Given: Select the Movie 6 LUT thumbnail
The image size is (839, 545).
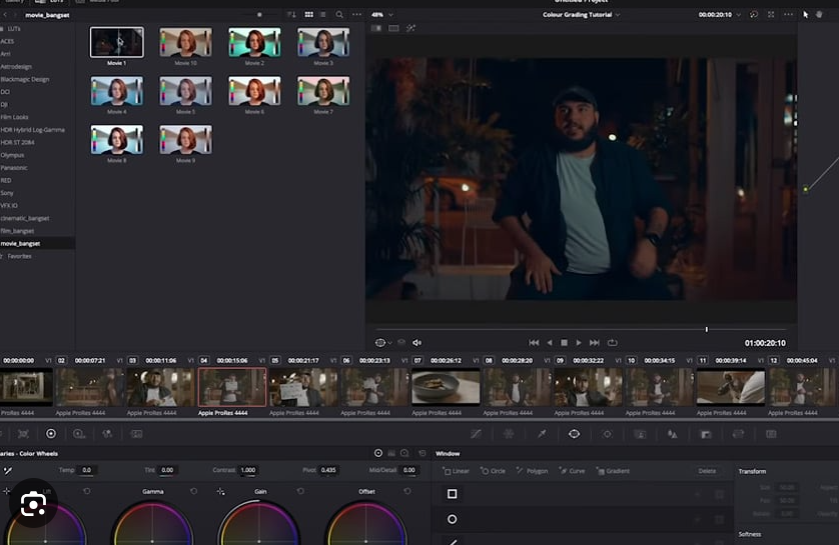Looking at the screenshot, I should 254,92.
